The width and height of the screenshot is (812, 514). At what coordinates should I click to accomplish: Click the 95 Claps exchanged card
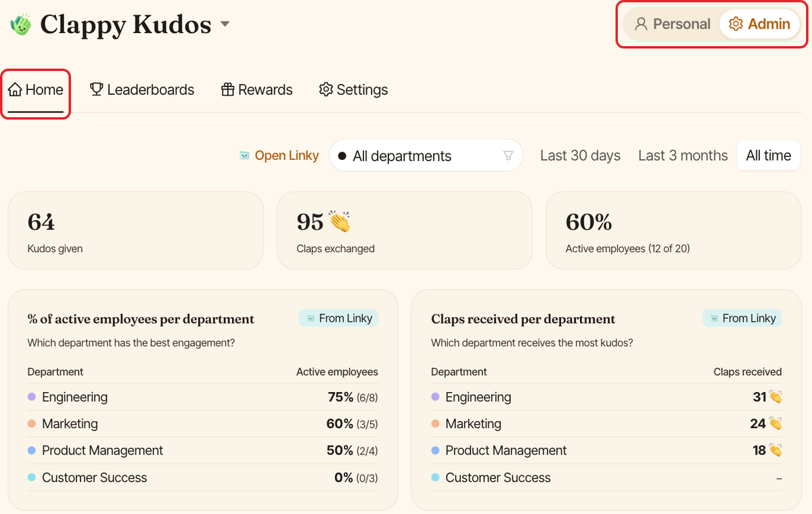405,230
